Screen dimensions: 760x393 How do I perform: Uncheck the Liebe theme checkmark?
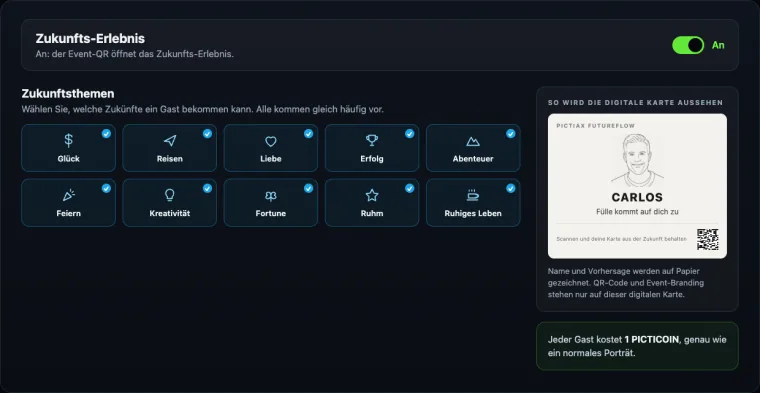pos(308,134)
